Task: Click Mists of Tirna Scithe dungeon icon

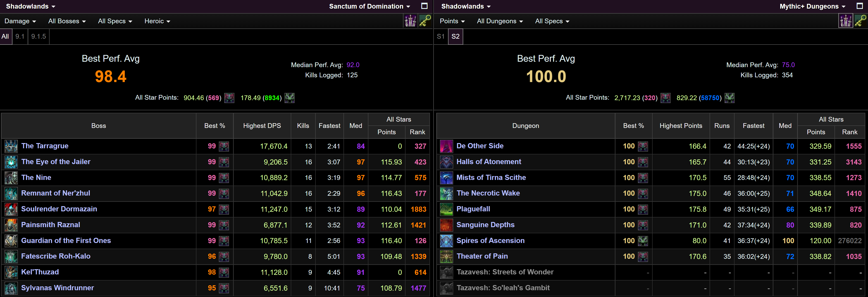Action: [446, 178]
